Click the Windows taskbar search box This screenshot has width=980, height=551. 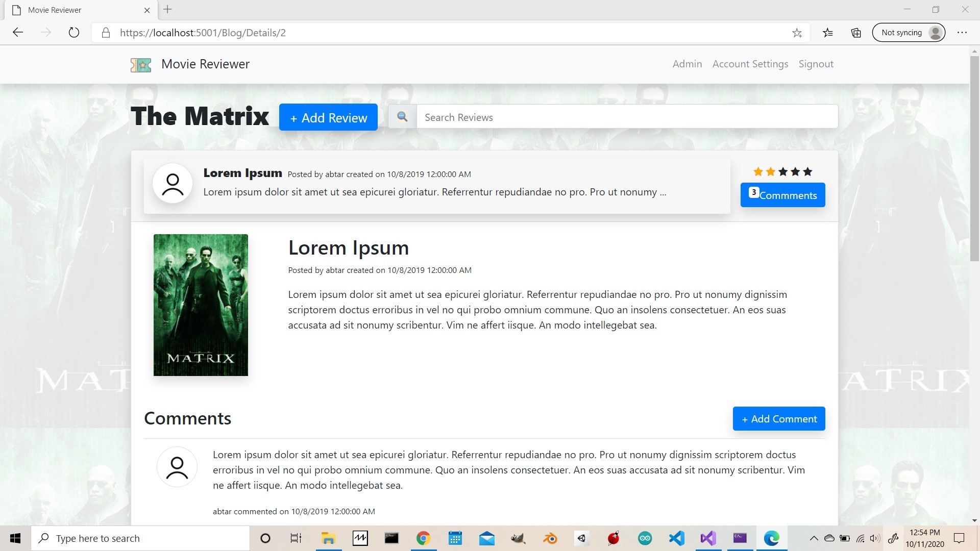(x=140, y=538)
